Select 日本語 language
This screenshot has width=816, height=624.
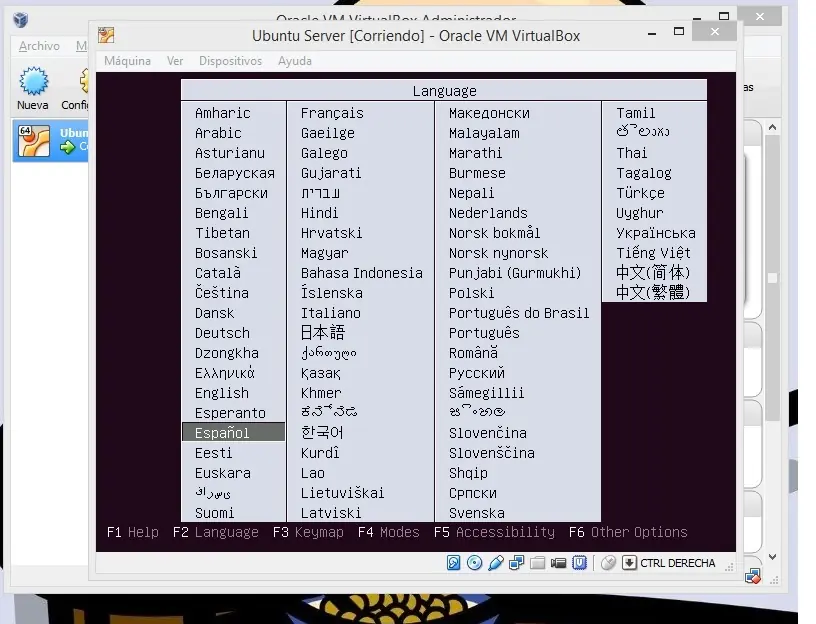click(x=323, y=333)
